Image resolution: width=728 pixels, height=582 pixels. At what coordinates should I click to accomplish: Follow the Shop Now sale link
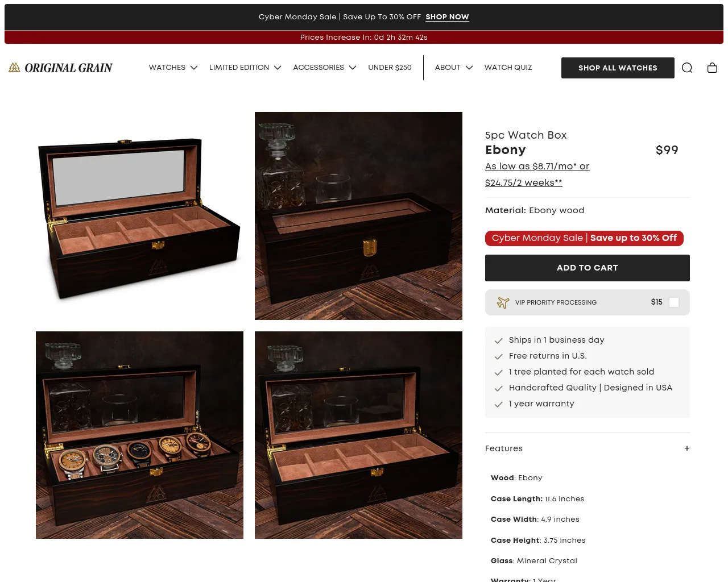click(447, 17)
